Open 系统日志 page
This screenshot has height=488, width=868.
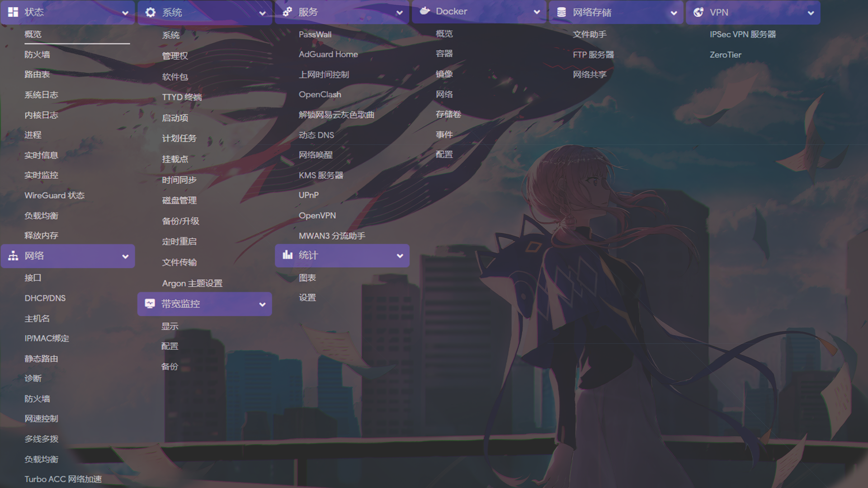click(41, 95)
